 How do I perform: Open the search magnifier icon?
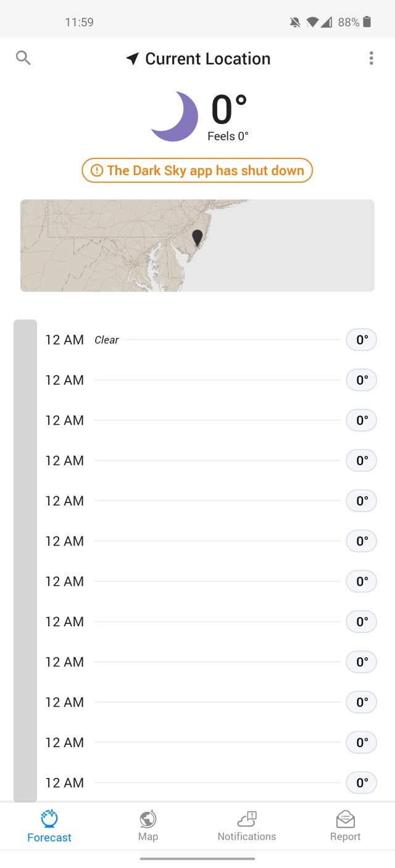pos(23,58)
